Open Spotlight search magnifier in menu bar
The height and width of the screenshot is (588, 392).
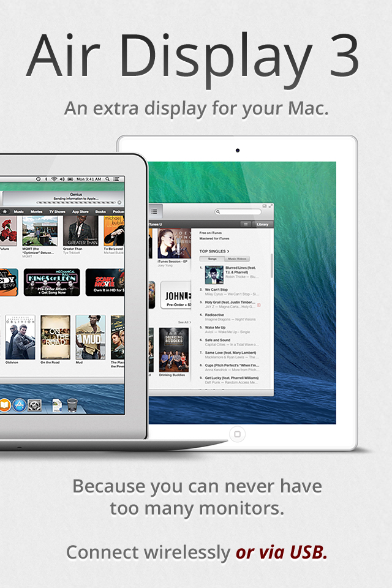108,179
